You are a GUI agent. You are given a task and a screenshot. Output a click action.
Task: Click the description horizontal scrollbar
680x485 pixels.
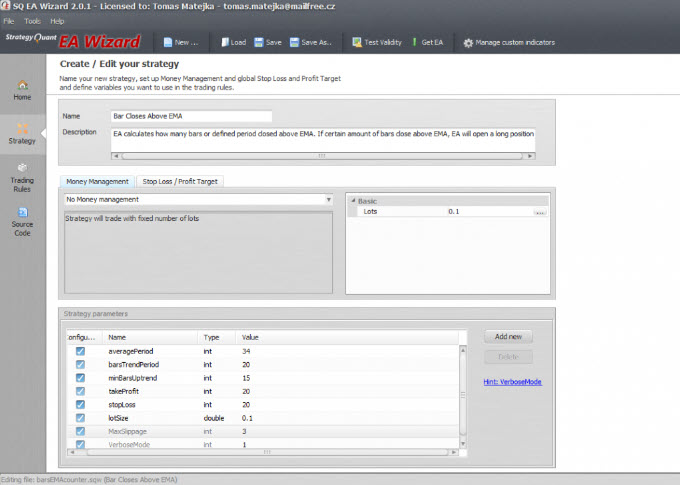323,156
